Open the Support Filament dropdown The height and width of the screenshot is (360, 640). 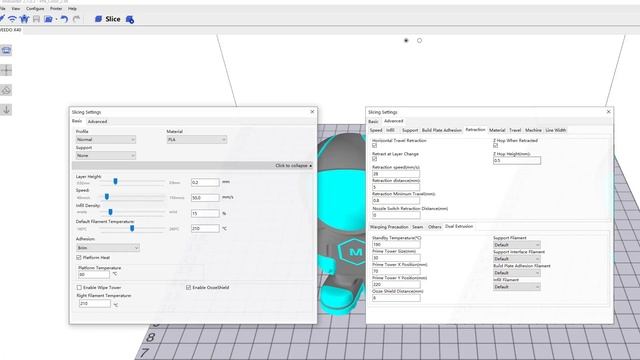click(x=517, y=245)
